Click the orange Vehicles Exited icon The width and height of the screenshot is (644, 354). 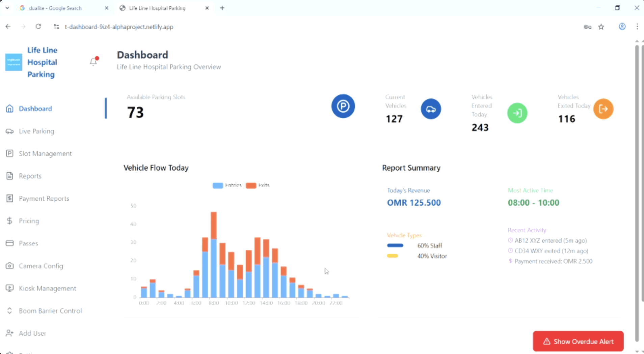[x=603, y=109]
